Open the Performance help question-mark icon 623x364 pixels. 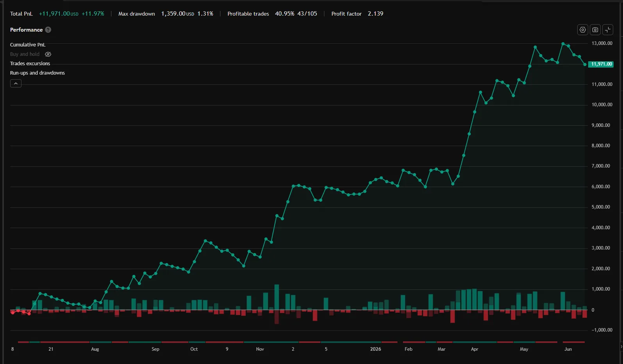pyautogui.click(x=48, y=30)
